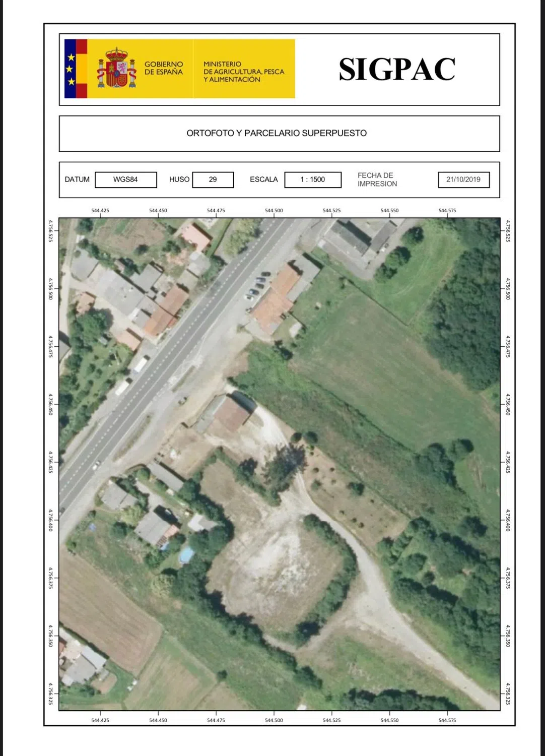Screen dimensions: 545x756
Task: Select the HUSO value box showing 29
Action: (x=213, y=179)
